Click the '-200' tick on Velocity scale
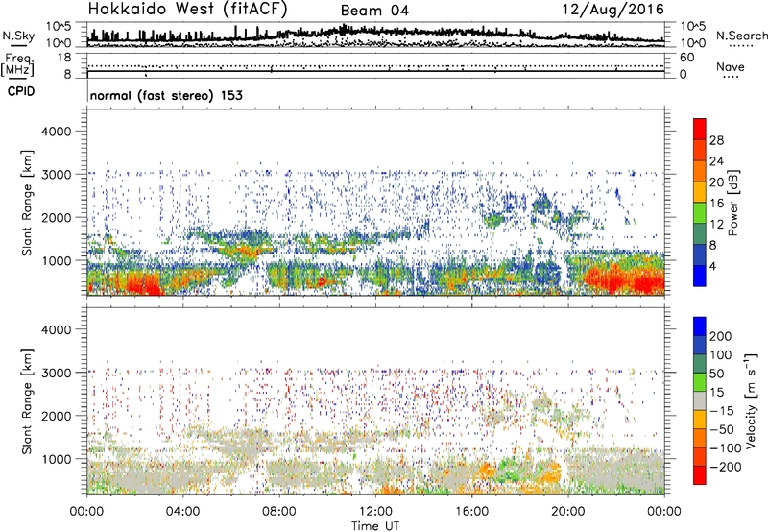Screen dimensions: 768x532 724,467
